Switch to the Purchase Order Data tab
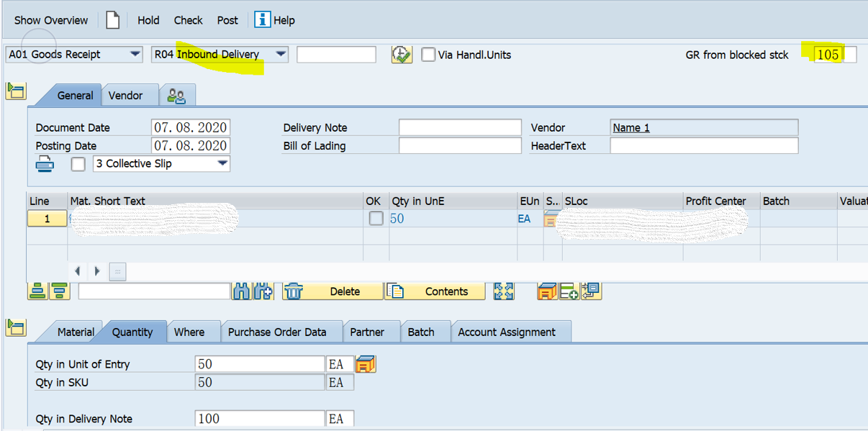This screenshot has height=431, width=868. pos(281,331)
